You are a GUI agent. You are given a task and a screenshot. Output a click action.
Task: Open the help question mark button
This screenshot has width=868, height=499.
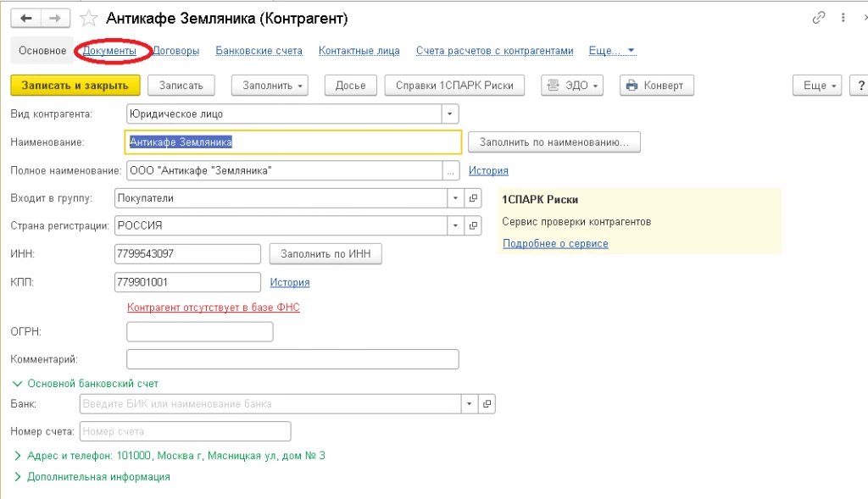[x=860, y=86]
